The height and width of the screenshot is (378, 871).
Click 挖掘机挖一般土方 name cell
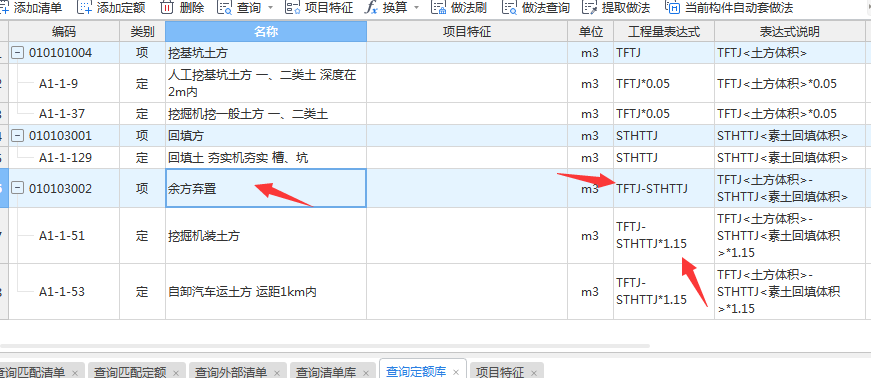click(x=266, y=114)
